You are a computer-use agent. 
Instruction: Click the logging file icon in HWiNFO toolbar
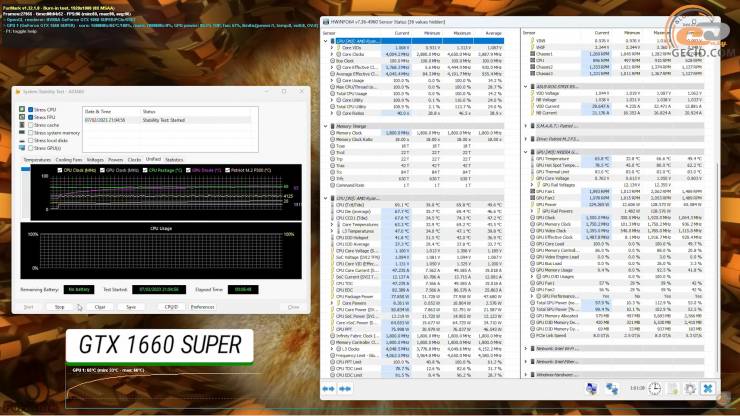pos(673,389)
